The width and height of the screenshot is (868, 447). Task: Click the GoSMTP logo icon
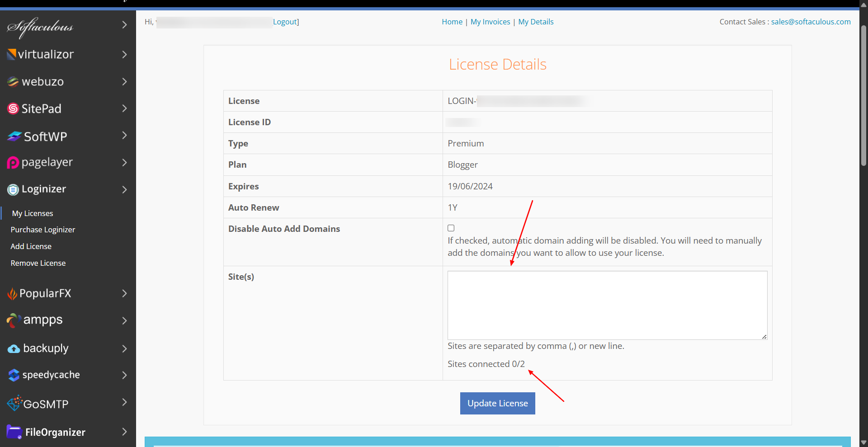pos(15,403)
